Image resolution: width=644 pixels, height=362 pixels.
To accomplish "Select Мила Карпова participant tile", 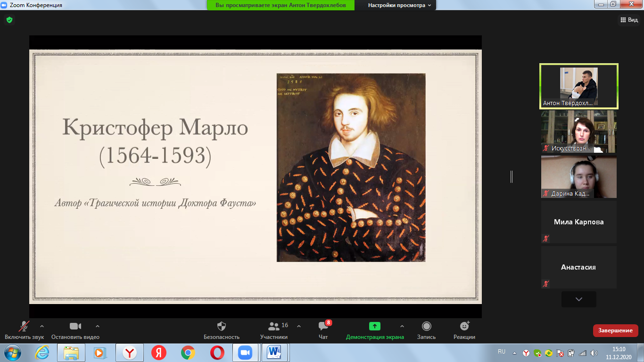I will click(579, 222).
